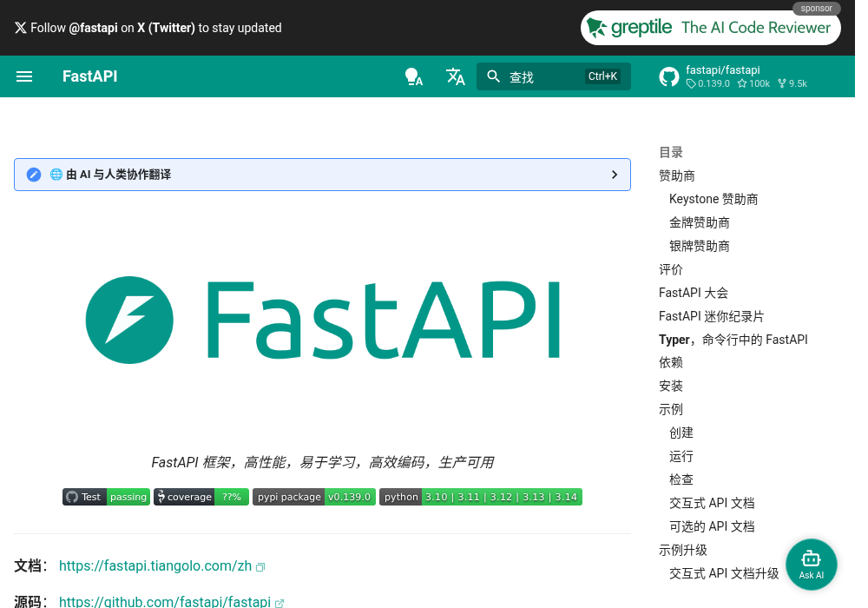Screen dimensions: 868x608
Task: Click the X (Twitter) logo icon
Action: click(21, 28)
